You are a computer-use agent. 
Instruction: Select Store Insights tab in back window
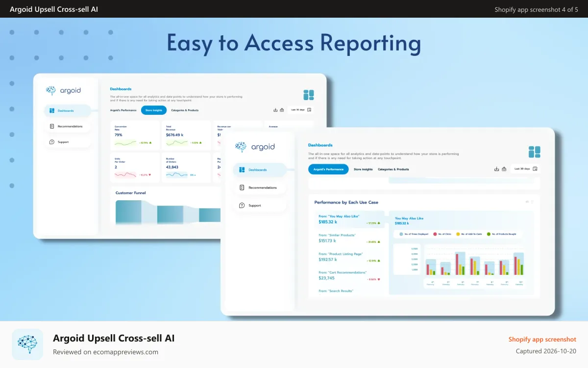pyautogui.click(x=154, y=110)
